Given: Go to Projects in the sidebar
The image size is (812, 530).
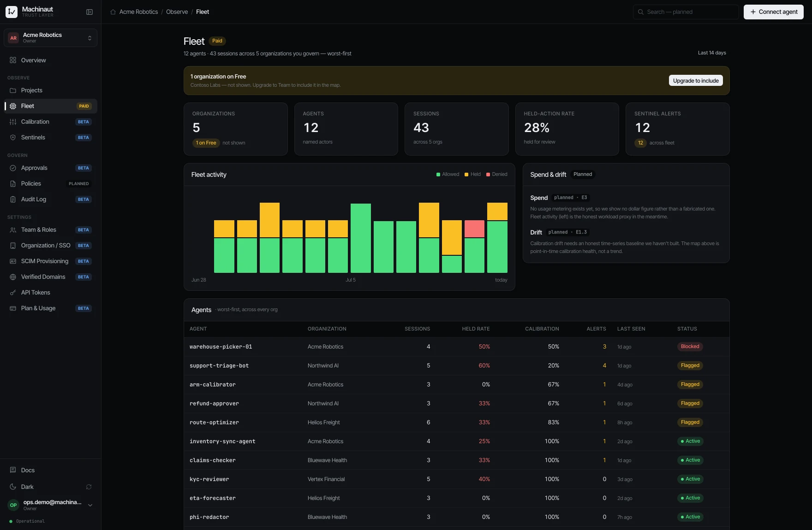Looking at the screenshot, I should click(50, 90).
